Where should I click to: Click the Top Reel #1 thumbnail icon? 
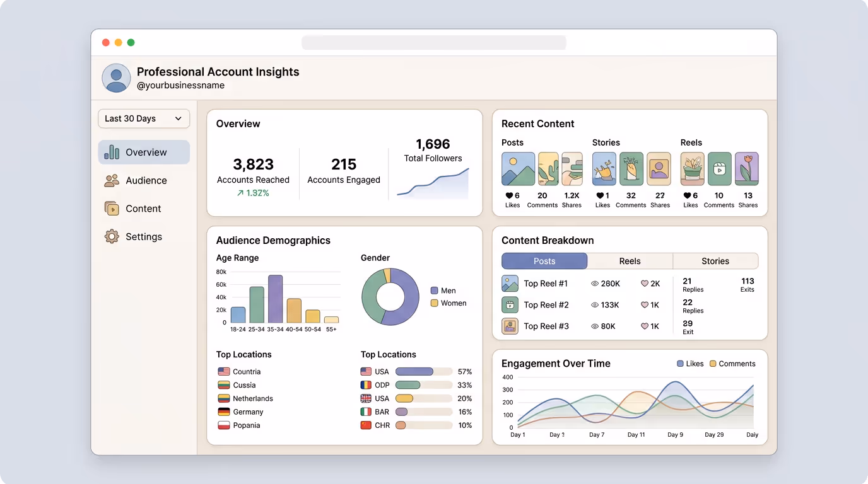pyautogui.click(x=510, y=284)
